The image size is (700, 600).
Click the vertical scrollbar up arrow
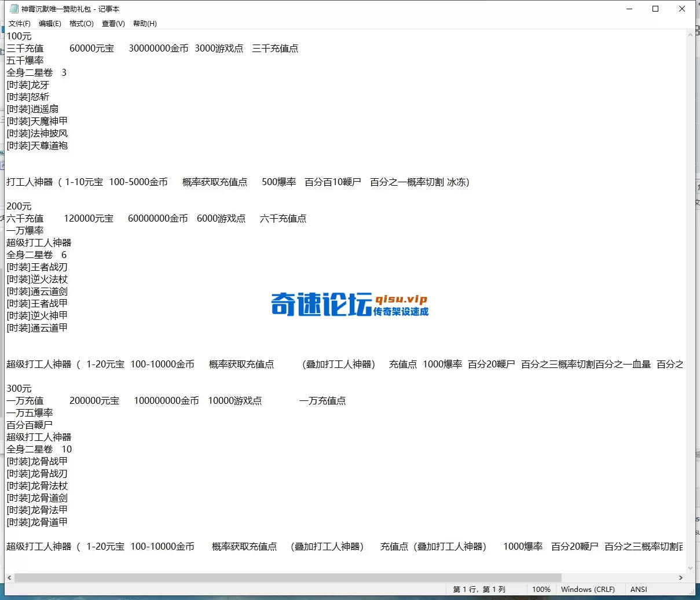click(690, 35)
